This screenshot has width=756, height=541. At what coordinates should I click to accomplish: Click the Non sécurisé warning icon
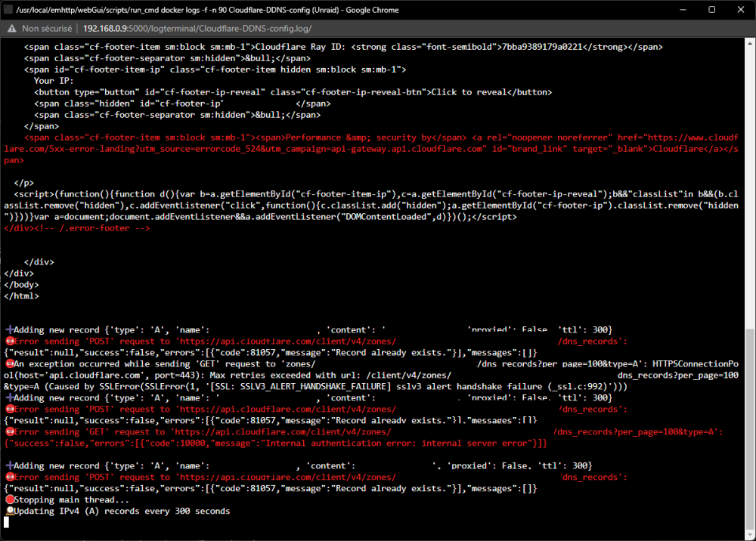11,29
